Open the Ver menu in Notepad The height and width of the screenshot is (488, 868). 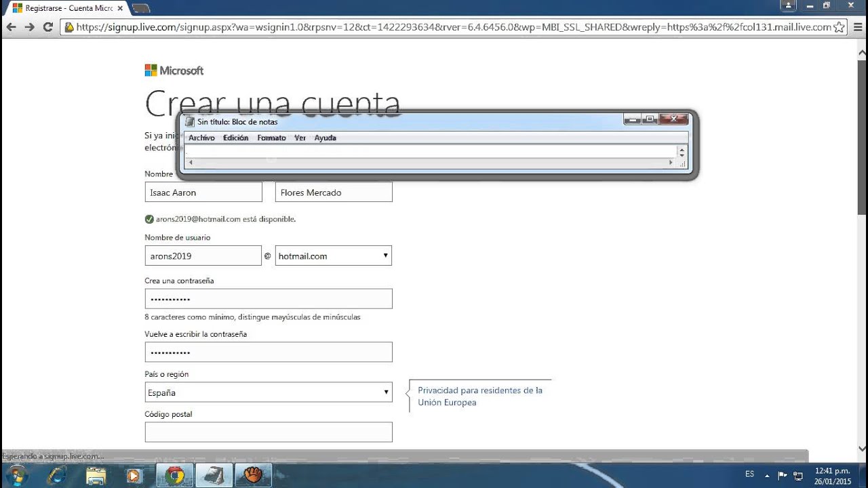tap(300, 138)
